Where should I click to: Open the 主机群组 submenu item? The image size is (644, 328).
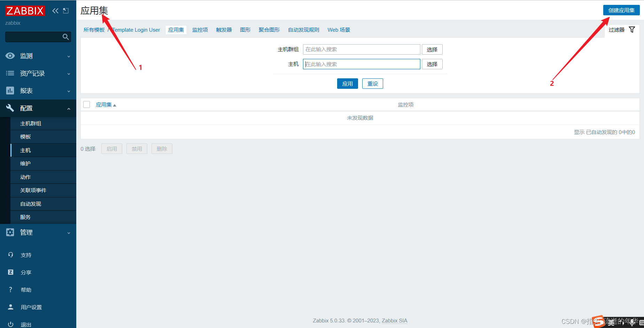pyautogui.click(x=43, y=124)
